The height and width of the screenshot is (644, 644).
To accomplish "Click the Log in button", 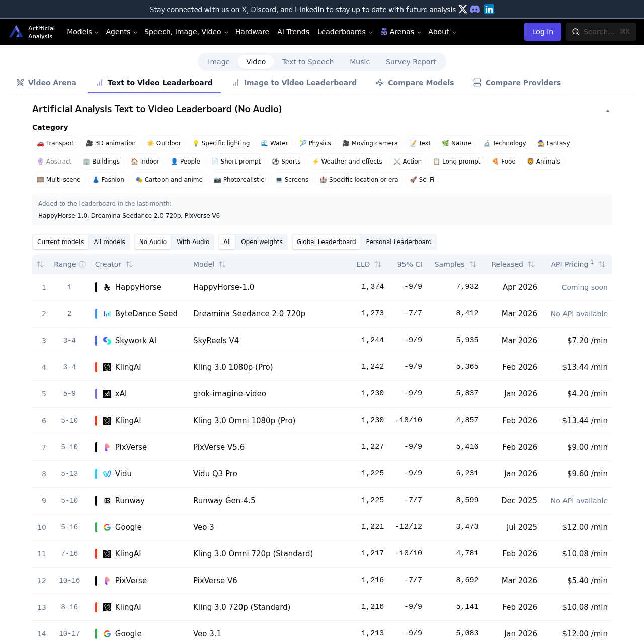I will click(x=542, y=32).
